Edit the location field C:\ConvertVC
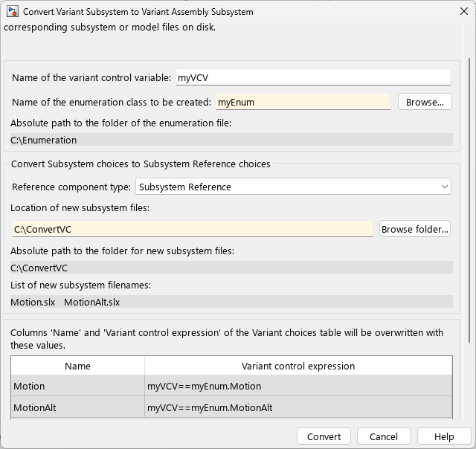This screenshot has width=476, height=449. [x=193, y=229]
